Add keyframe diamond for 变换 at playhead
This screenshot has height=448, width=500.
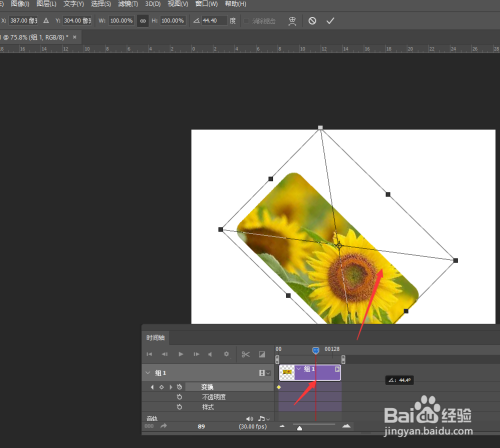tap(162, 387)
